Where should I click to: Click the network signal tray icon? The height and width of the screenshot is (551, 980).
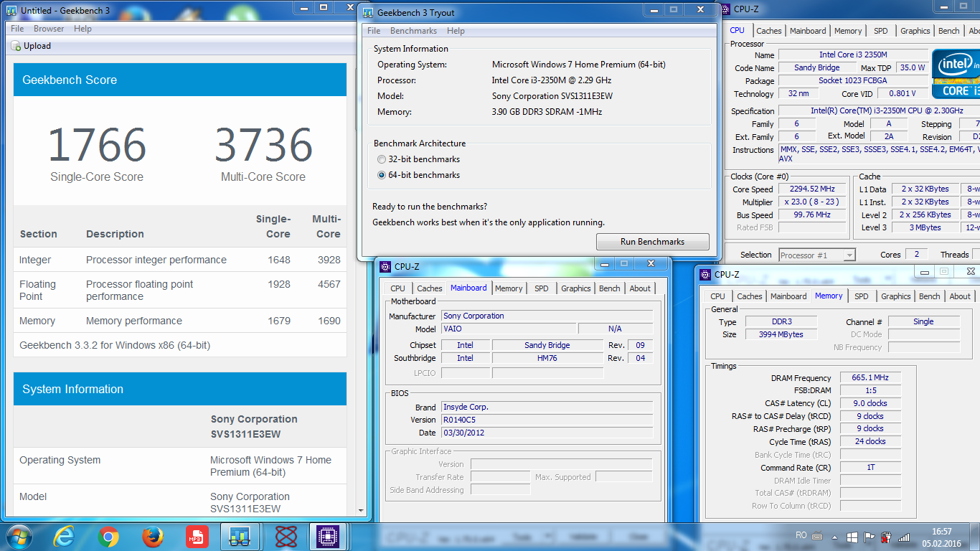905,537
